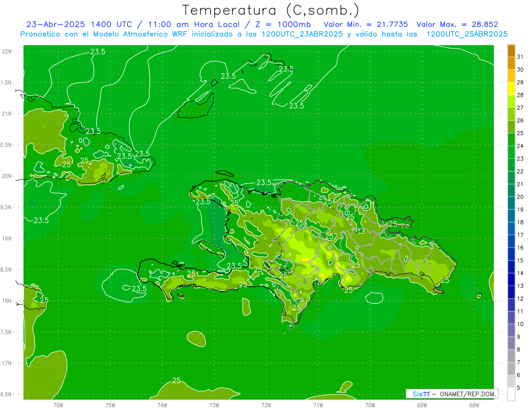The image size is (532, 411).
Task: Click legend value 31 on the color bar
Action: click(x=520, y=57)
